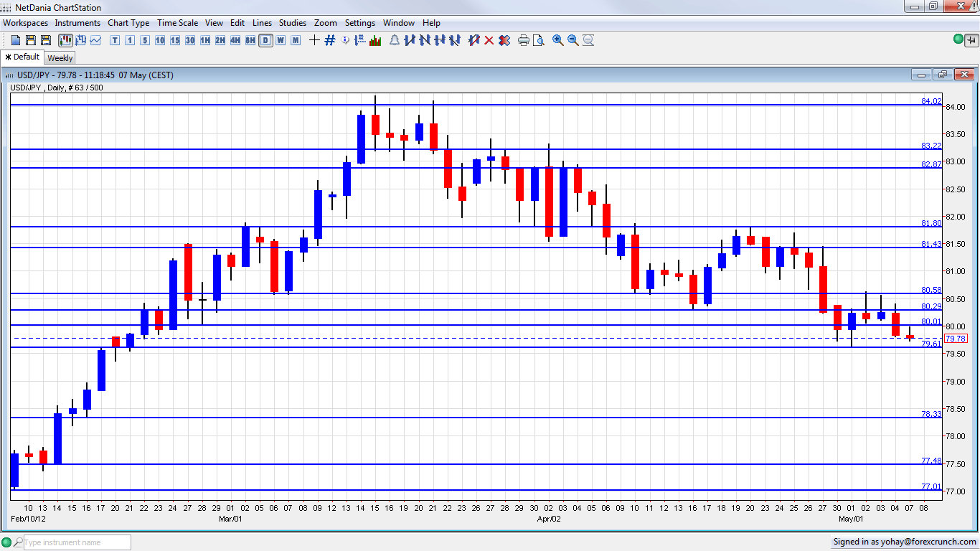The height and width of the screenshot is (551, 980).
Task: Set time scale to 10 minutes
Action: (x=160, y=40)
